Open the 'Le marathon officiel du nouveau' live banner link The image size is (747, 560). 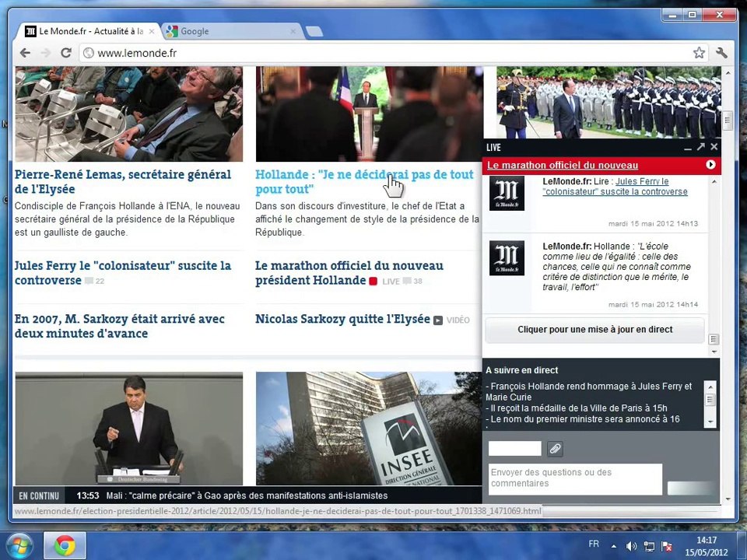click(x=562, y=165)
